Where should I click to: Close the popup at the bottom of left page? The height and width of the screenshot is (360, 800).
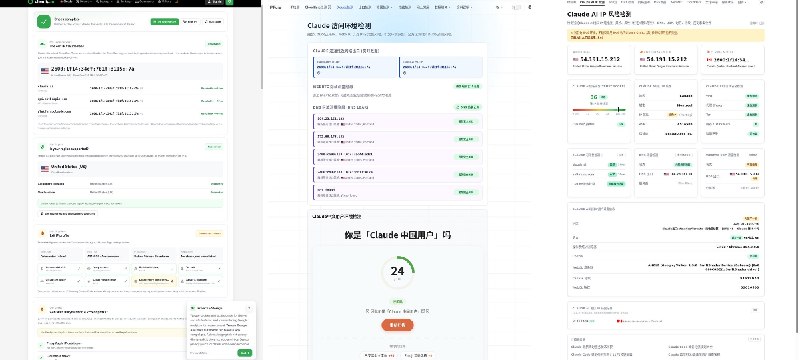[x=249, y=308]
